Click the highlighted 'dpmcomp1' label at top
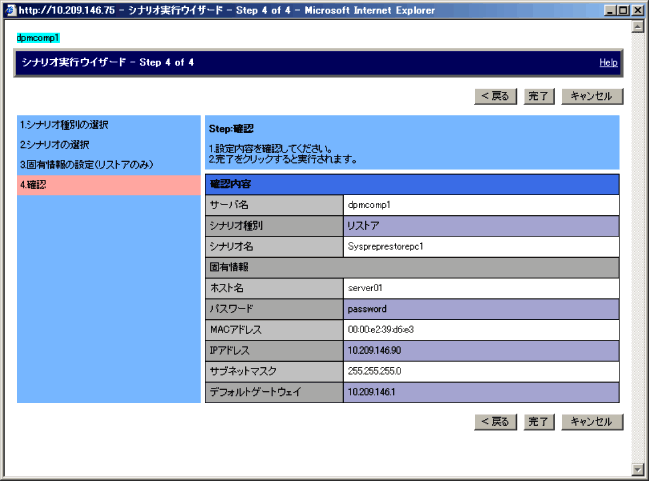Image resolution: width=649 pixels, height=481 pixels. coord(38,38)
